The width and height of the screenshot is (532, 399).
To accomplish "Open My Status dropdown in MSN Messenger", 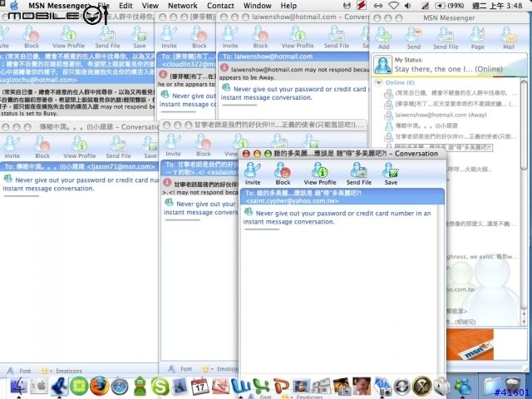I will pyautogui.click(x=448, y=69).
